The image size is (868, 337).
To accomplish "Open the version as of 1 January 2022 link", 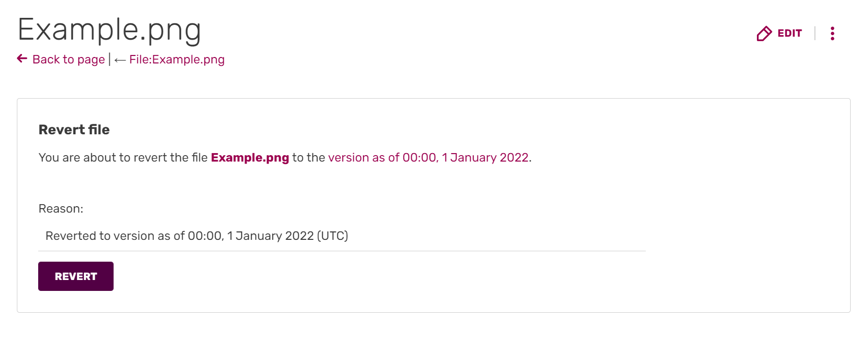I will 429,158.
